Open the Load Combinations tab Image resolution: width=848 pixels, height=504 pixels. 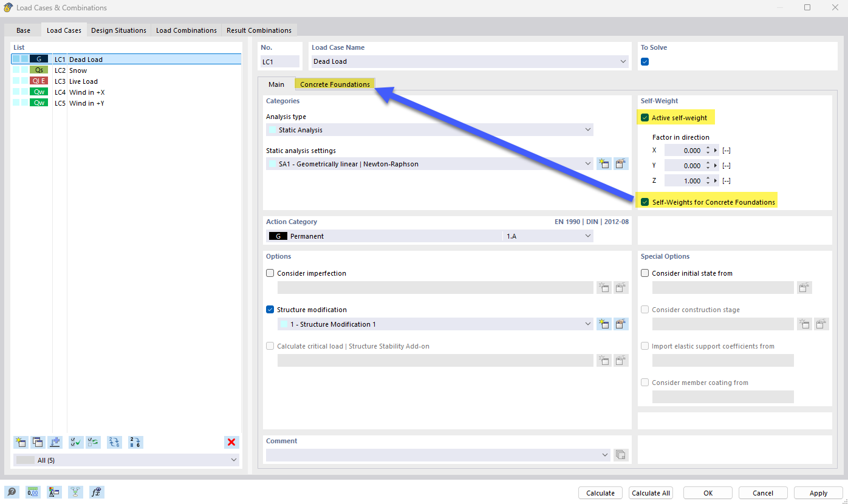coord(186,30)
